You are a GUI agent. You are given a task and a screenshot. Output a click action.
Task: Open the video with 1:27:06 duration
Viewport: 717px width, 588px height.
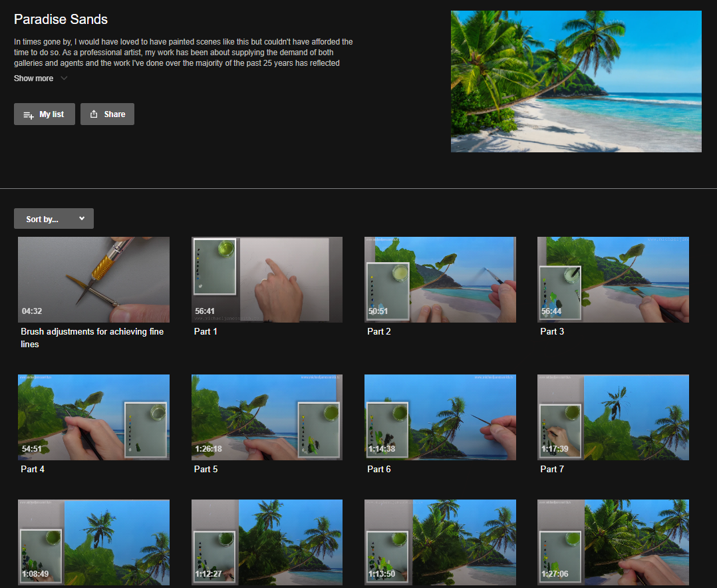click(613, 543)
